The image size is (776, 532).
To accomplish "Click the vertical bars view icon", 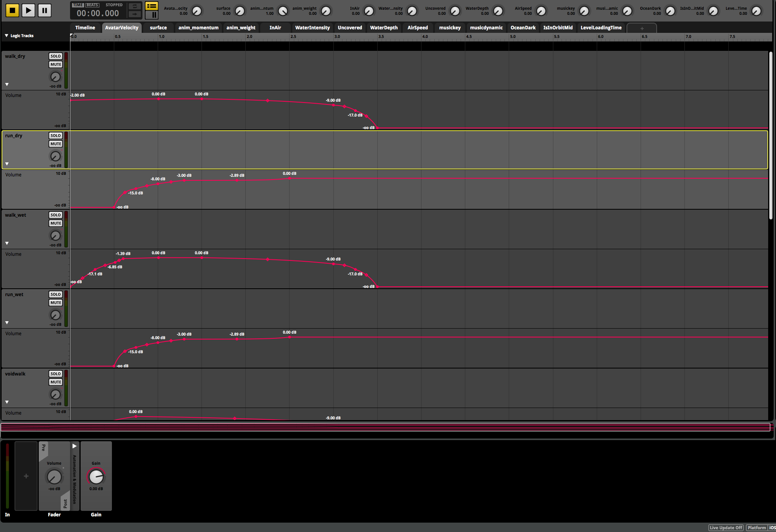I will [151, 15].
